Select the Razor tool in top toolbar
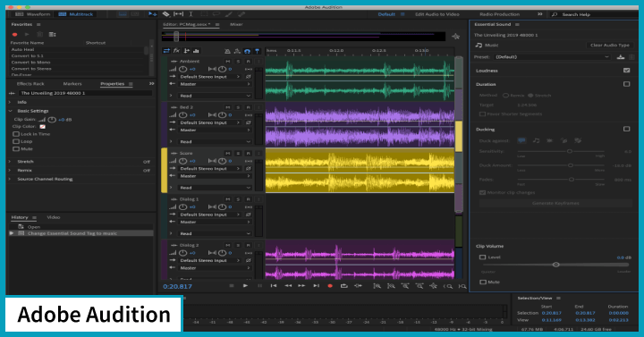This screenshot has height=337, width=644. point(166,14)
